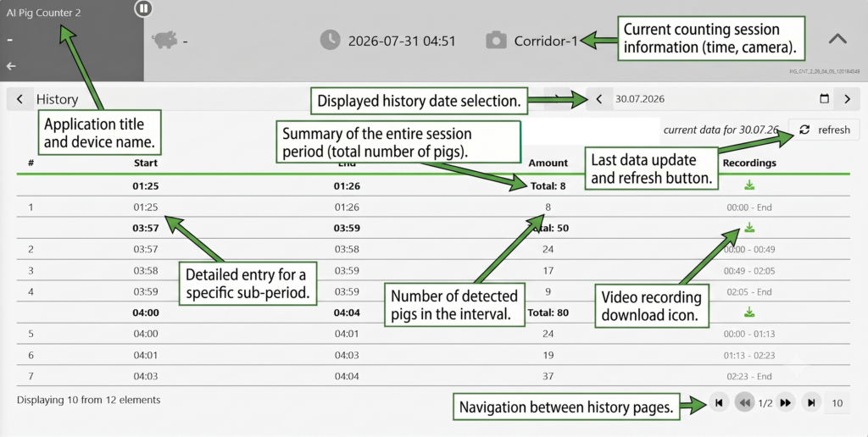Click 'current data for 30.07.26' label
This screenshot has width=868, height=437.
(721, 130)
